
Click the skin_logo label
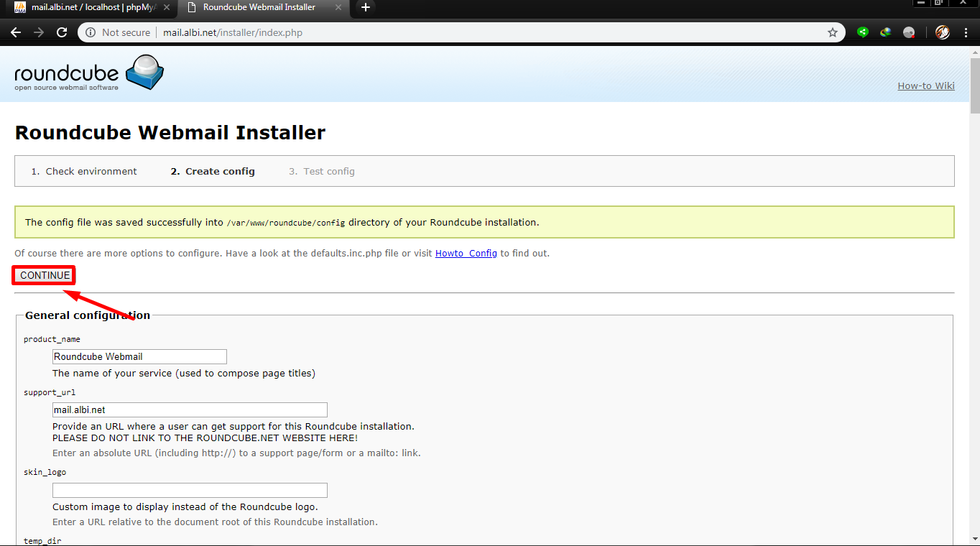point(45,472)
